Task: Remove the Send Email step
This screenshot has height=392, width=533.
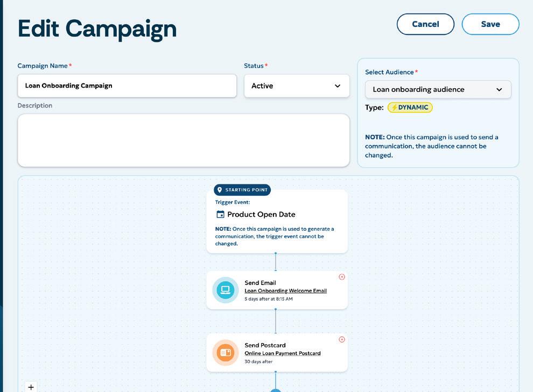Action: click(x=342, y=277)
